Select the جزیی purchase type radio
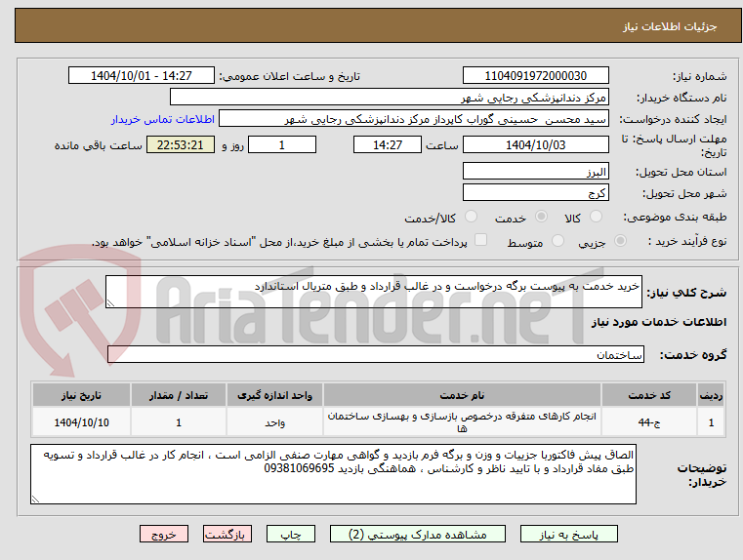This screenshot has height=560, width=743. point(620,241)
